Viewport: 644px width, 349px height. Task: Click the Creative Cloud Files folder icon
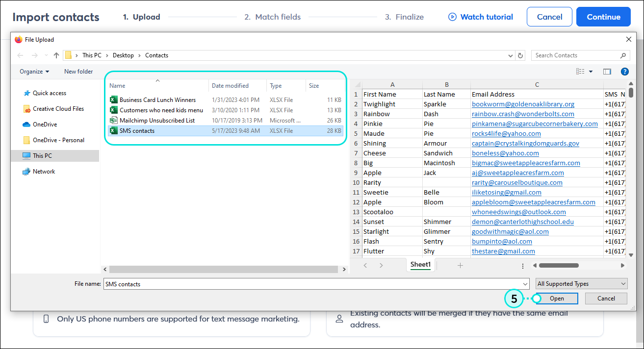[26, 109]
